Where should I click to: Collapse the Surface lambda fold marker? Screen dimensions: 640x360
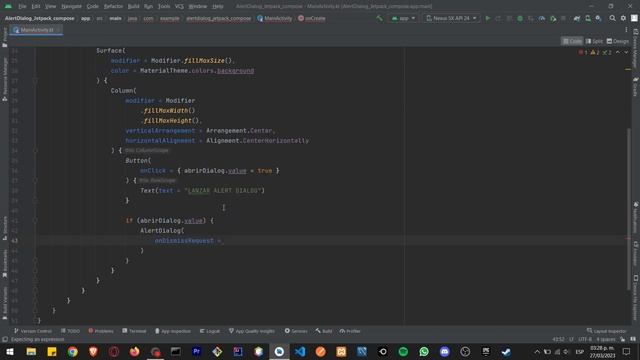coord(35,81)
